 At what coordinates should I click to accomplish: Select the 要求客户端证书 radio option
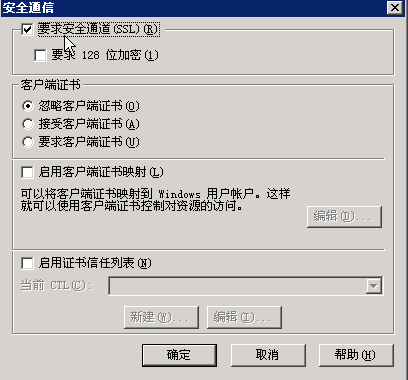28,142
